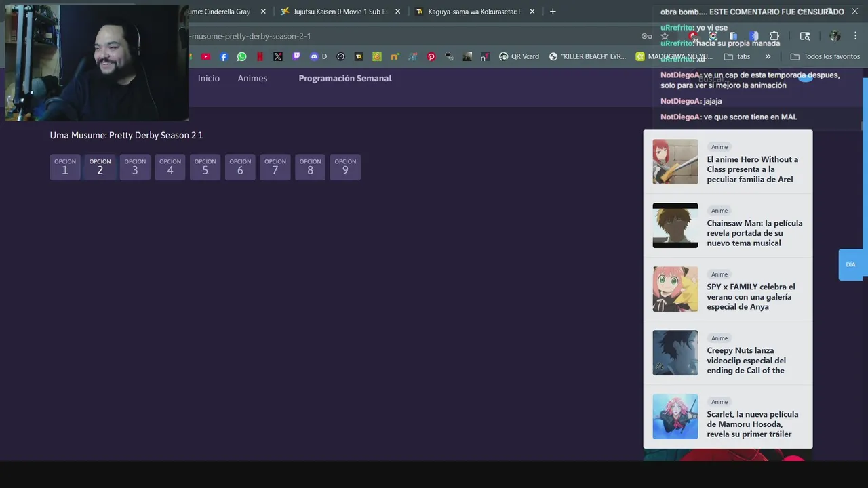
Task: Switch to the Cinderella Gray tab
Action: click(218, 12)
